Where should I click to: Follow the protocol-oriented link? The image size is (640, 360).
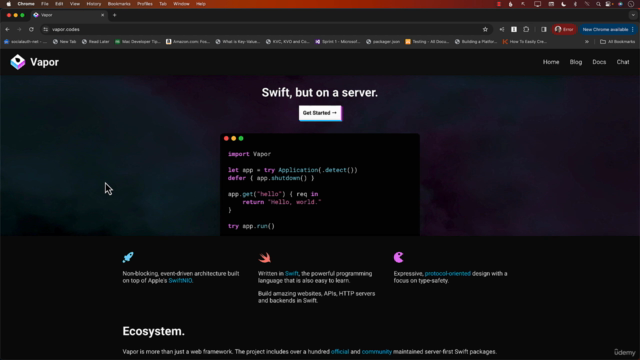coord(448,273)
